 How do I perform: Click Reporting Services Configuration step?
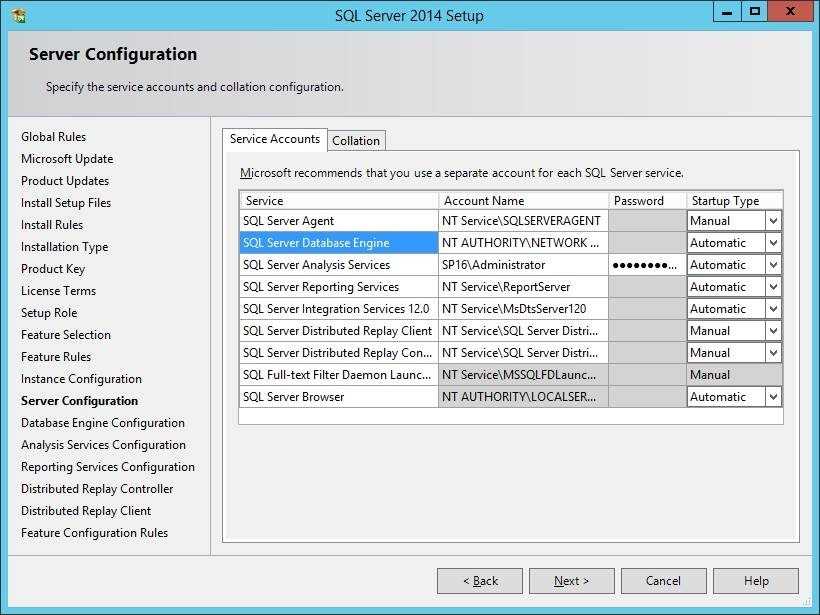108,466
